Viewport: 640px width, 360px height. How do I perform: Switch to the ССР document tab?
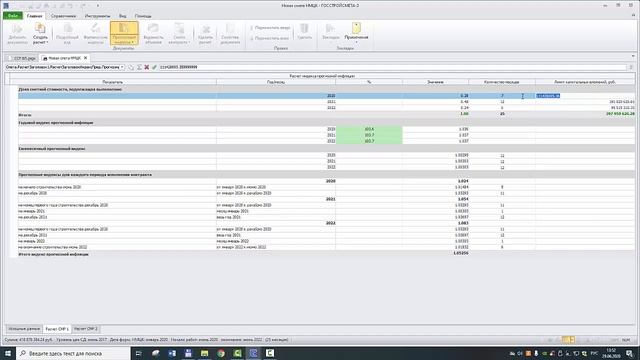(x=22, y=58)
